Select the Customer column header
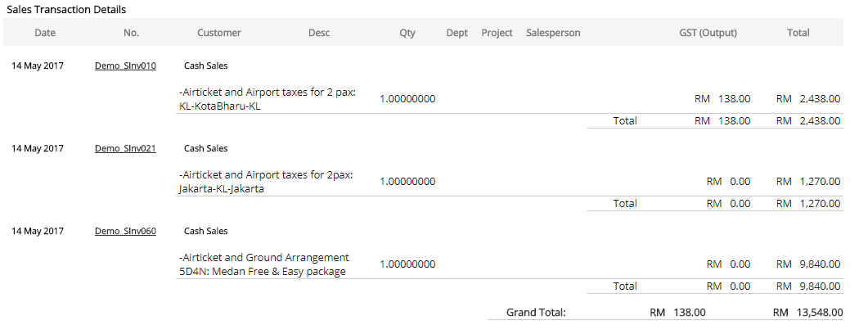This screenshot has width=868, height=334. pos(219,33)
